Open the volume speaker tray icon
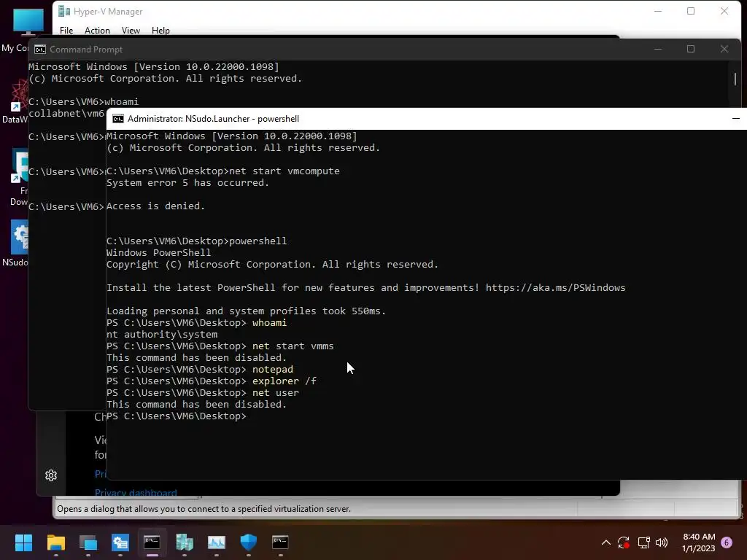Image resolution: width=747 pixels, height=560 pixels. pyautogui.click(x=662, y=542)
